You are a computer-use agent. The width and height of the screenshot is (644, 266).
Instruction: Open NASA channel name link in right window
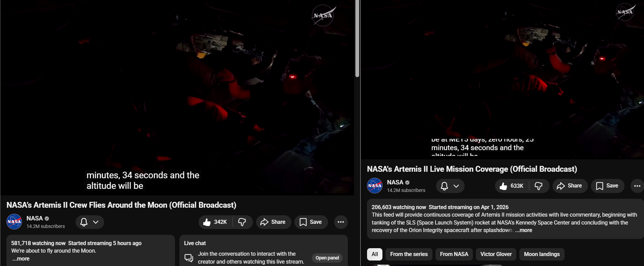(x=395, y=182)
